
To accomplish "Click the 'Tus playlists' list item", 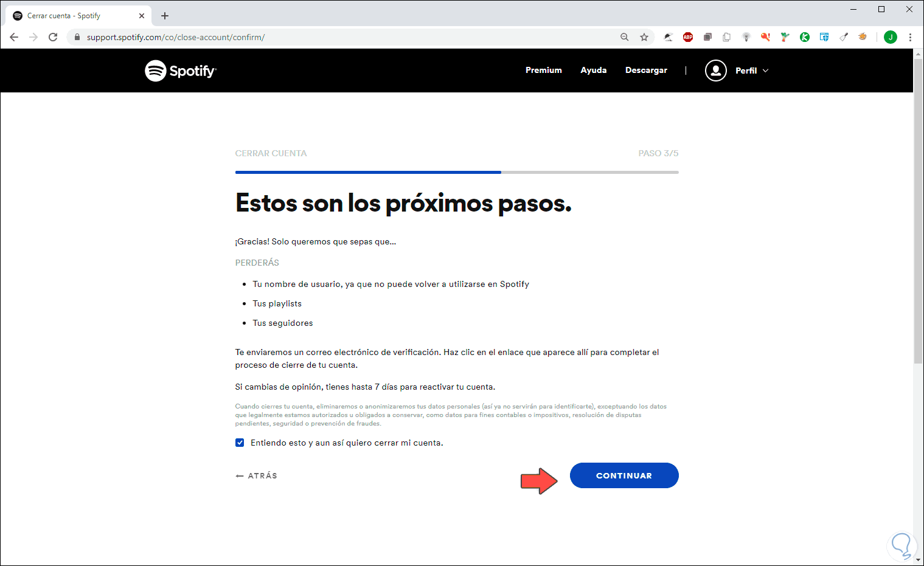I will click(x=277, y=303).
